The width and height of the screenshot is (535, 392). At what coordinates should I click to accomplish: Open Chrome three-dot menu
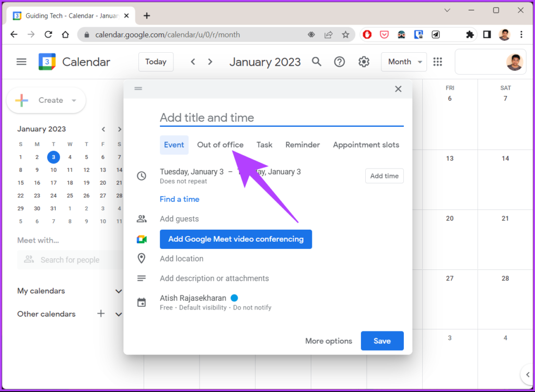coord(521,34)
